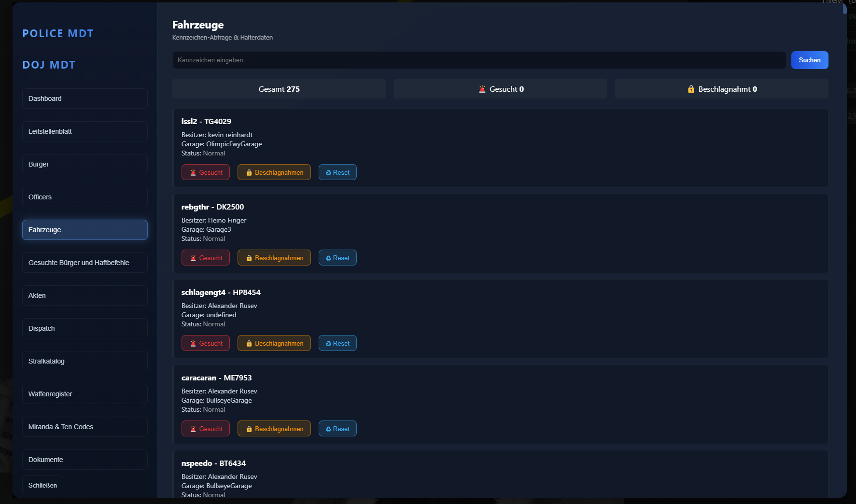Select the Gesucht 0 counter tile
856x504 pixels.
pos(500,89)
